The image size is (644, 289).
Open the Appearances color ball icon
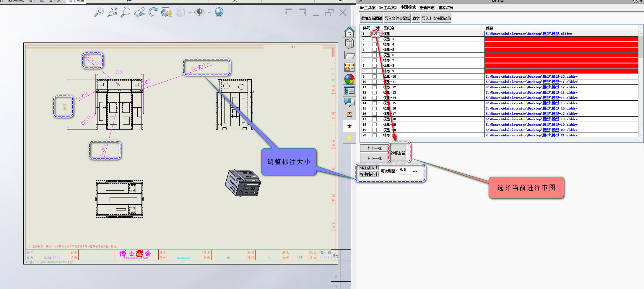click(x=349, y=79)
